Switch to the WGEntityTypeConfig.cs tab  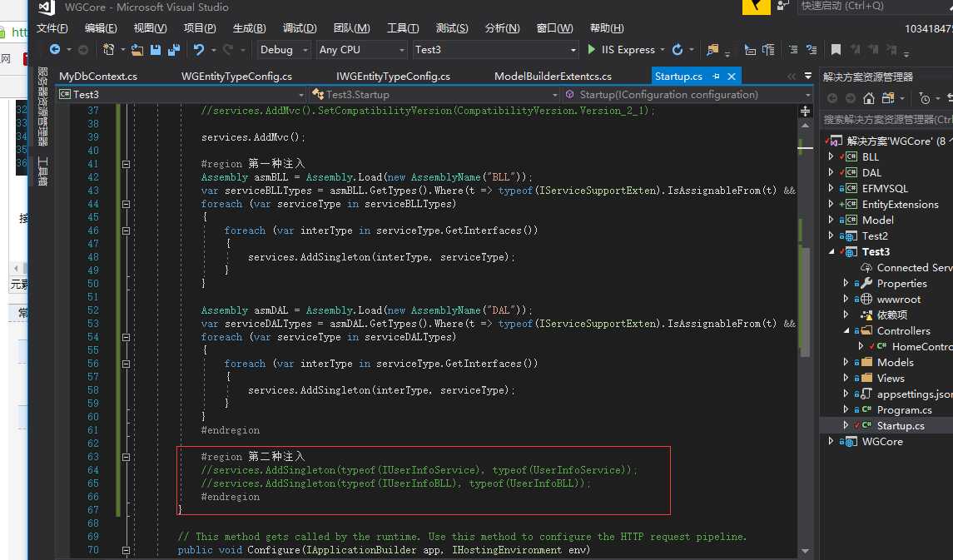click(x=236, y=77)
